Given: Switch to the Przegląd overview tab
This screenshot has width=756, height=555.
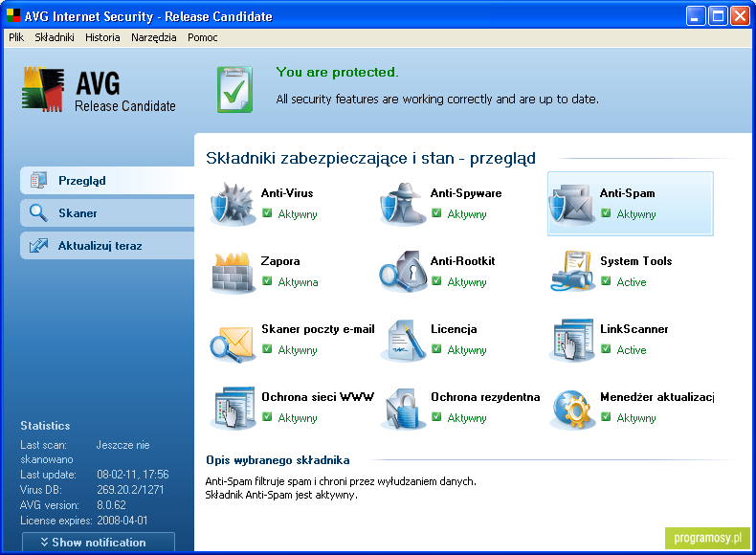Looking at the screenshot, I should coord(107,180).
